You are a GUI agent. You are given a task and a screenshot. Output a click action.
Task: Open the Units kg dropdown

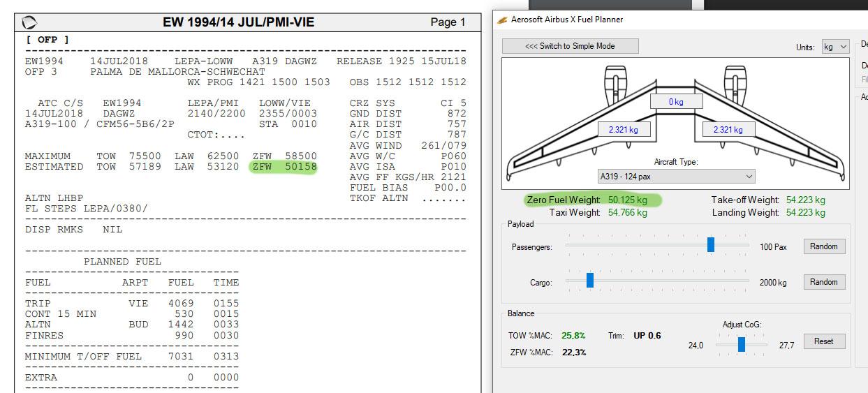tap(835, 47)
